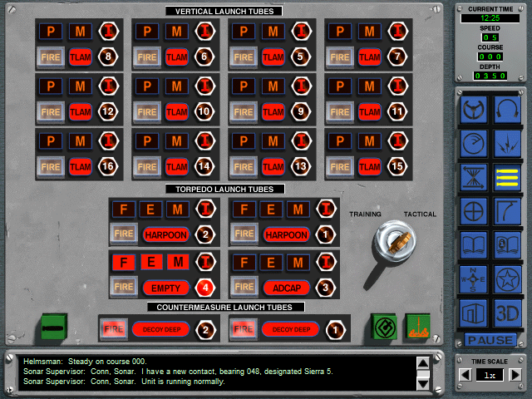Select the Sierra 5 contact message line
Viewport: 532px width, 399px height.
coord(178,372)
